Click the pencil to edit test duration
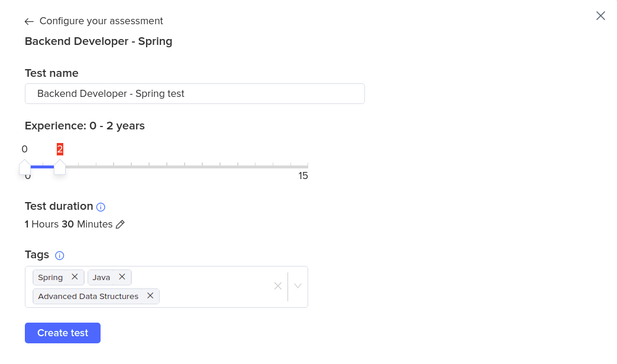Viewport: 617px width, 364px height. (121, 224)
